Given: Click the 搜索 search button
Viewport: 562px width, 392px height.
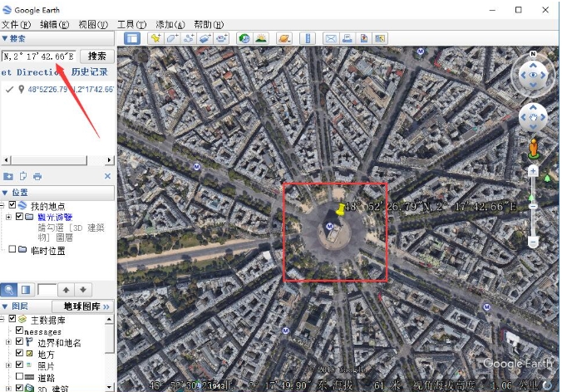Looking at the screenshot, I should [97, 56].
